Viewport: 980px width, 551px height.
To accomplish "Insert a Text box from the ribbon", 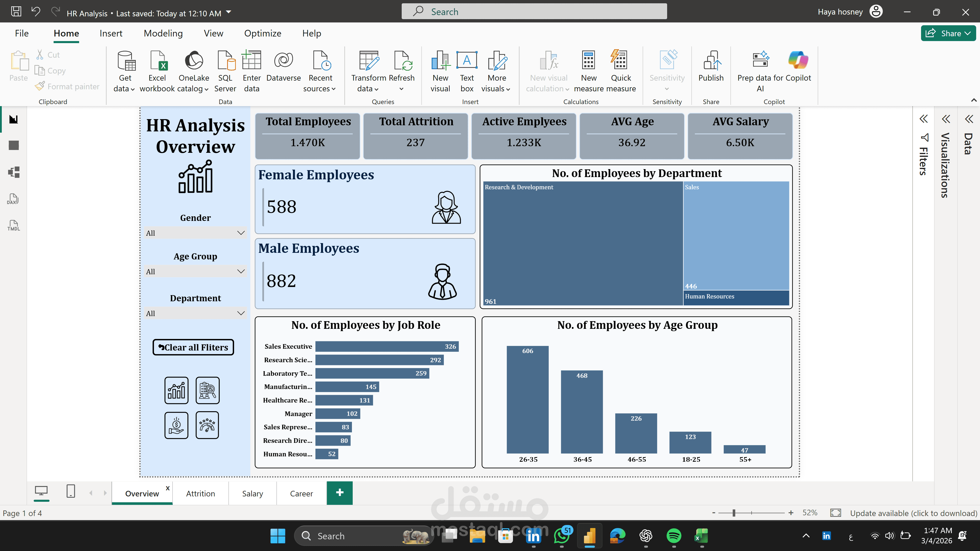I will (467, 70).
